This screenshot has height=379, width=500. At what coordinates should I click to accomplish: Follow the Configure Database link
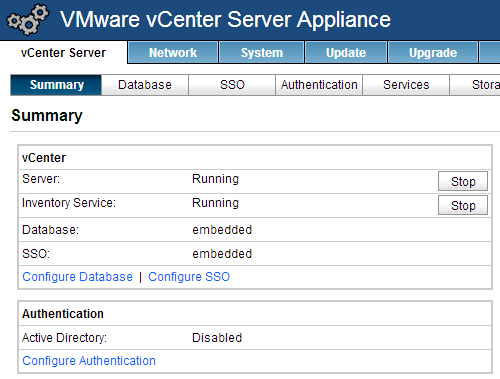77,277
